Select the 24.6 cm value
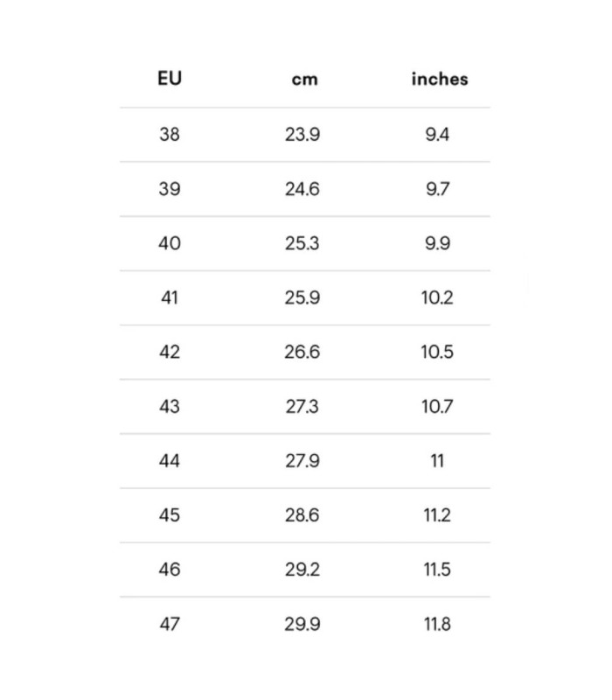This screenshot has height=700, width=612. click(303, 189)
